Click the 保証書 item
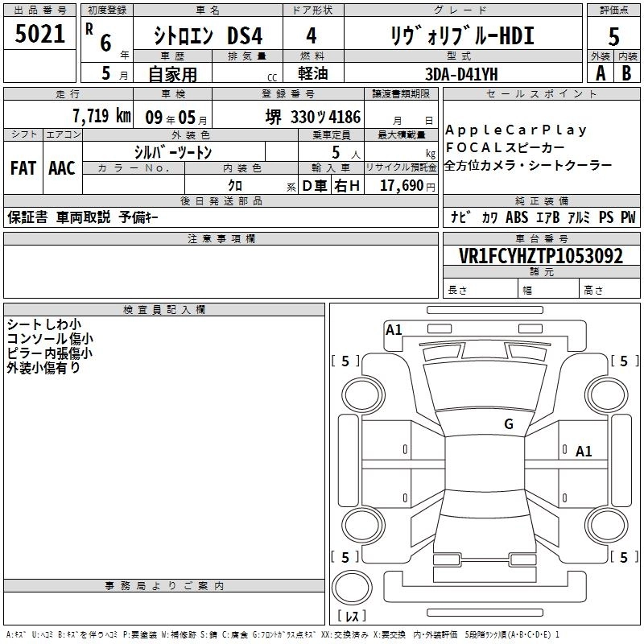644x644 pixels. [x=27, y=217]
